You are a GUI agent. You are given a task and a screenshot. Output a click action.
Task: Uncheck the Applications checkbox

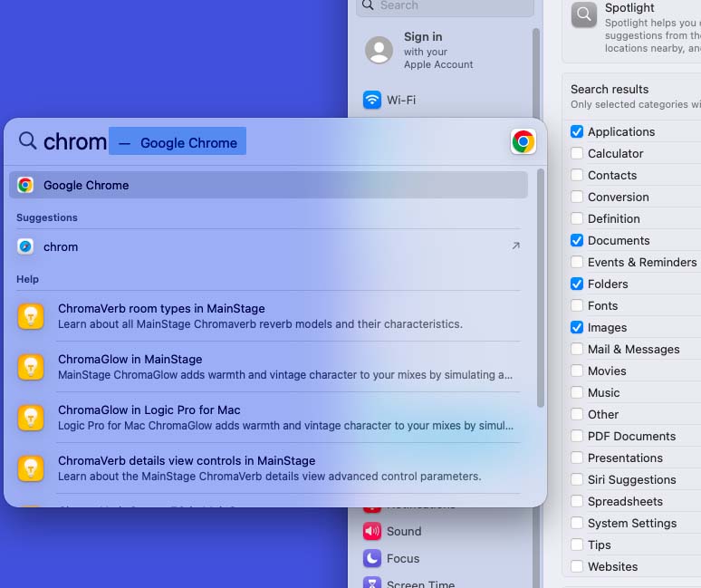click(x=577, y=131)
